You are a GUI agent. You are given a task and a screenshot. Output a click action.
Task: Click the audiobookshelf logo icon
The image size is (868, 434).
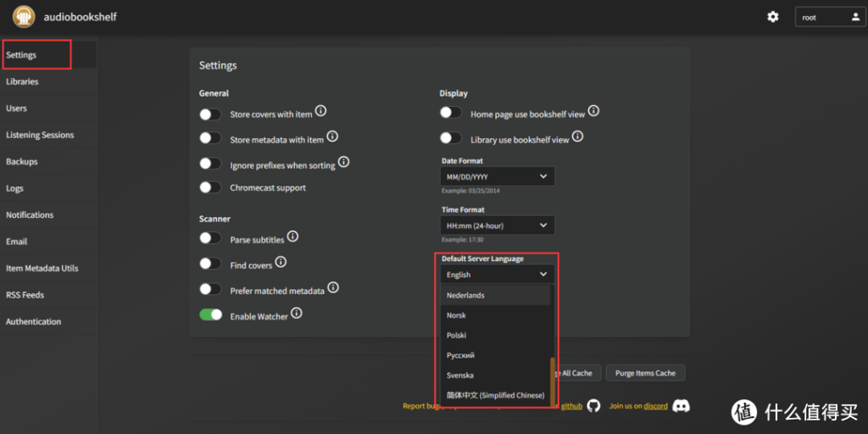[x=24, y=16]
